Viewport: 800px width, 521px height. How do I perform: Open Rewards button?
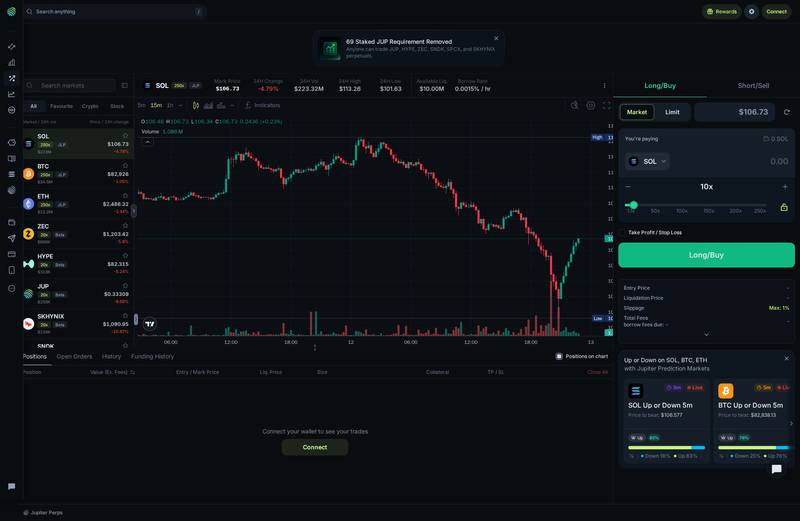point(722,11)
